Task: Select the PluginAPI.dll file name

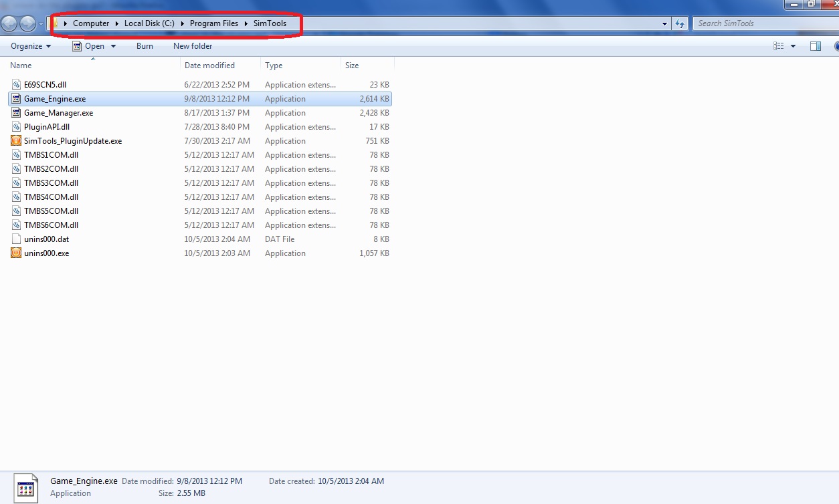Action: pyautogui.click(x=47, y=127)
